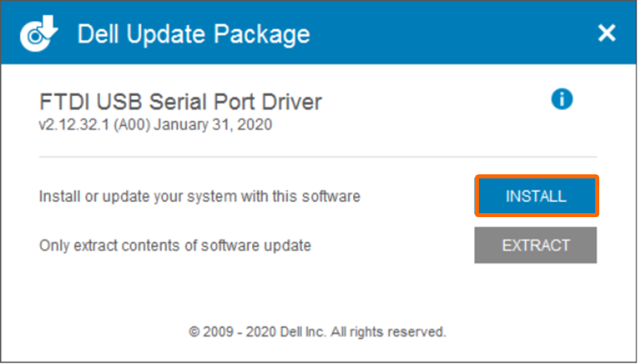Click "Only extract contents of software update" text
The height and width of the screenshot is (364, 638).
175,245
